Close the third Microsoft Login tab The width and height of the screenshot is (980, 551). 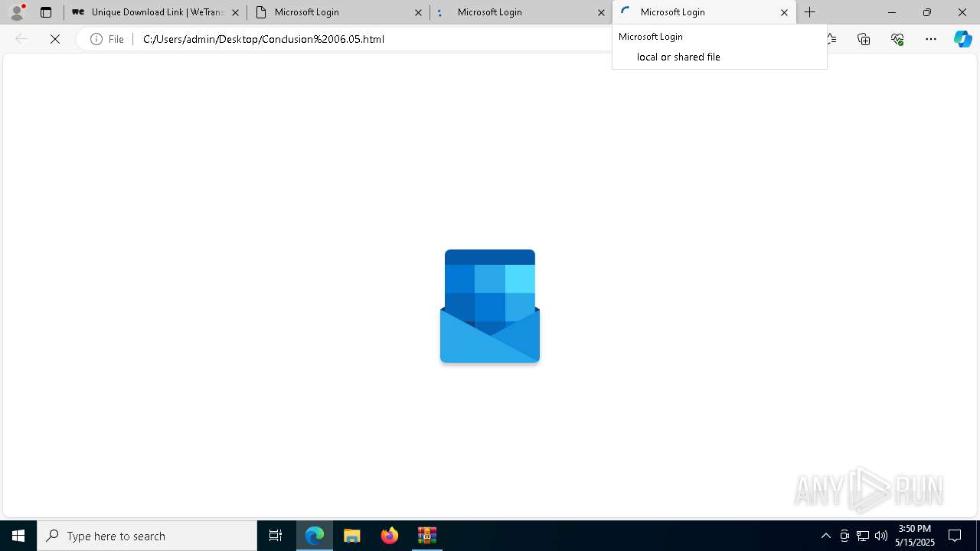point(601,12)
